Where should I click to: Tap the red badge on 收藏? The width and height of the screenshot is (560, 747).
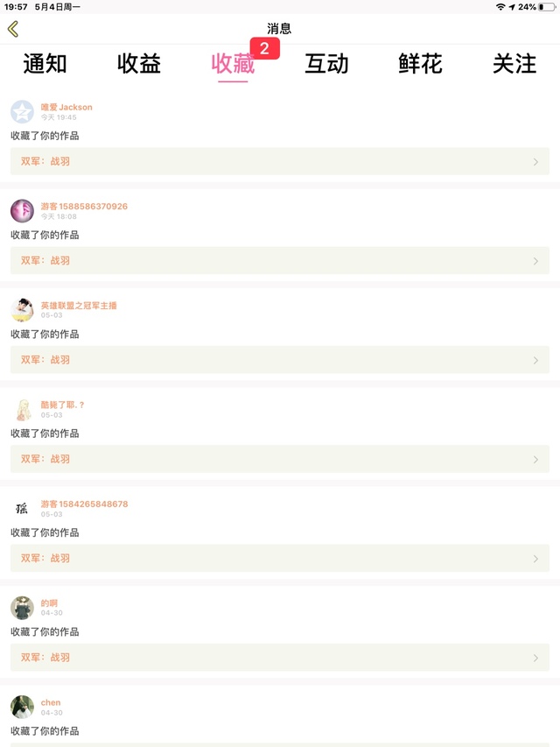coord(264,49)
